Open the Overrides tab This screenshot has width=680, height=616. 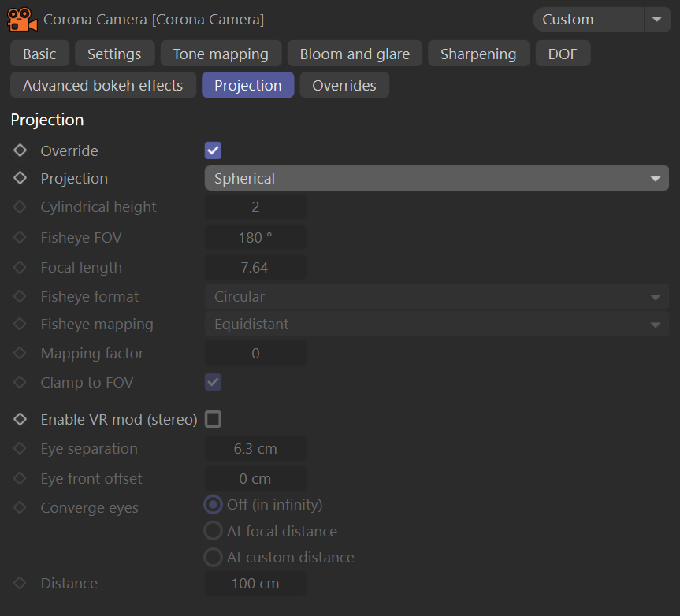pyautogui.click(x=344, y=85)
